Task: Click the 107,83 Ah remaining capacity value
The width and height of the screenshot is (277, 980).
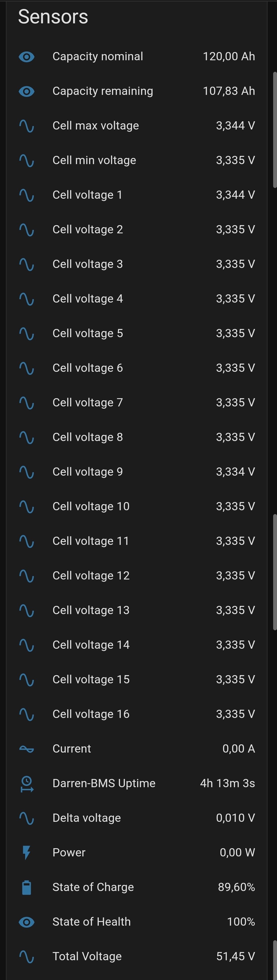Action: 229,91
